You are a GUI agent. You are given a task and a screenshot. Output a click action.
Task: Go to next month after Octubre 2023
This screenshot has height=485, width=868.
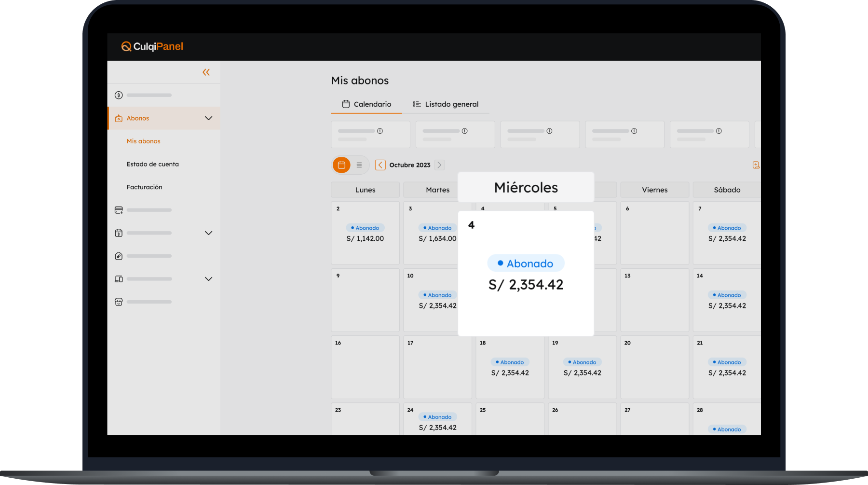pos(439,165)
